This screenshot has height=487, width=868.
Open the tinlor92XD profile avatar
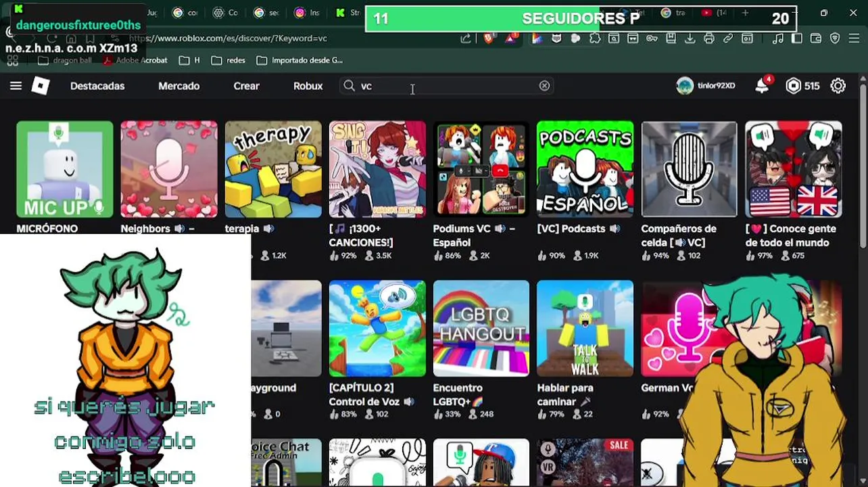tap(685, 86)
